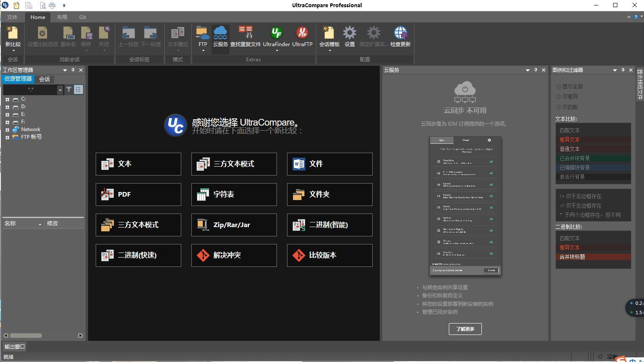Start a PDF comparison
Screen dimensions: 644x362
(138, 195)
